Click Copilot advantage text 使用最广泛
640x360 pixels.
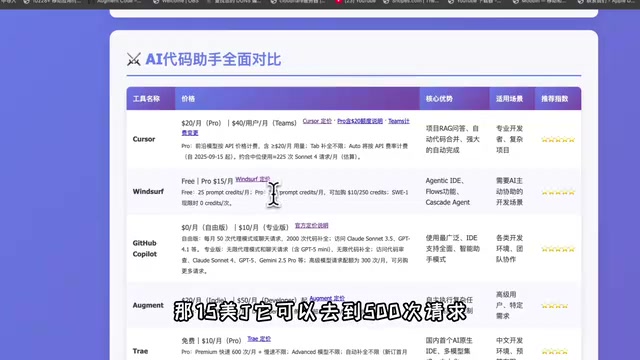click(x=453, y=249)
